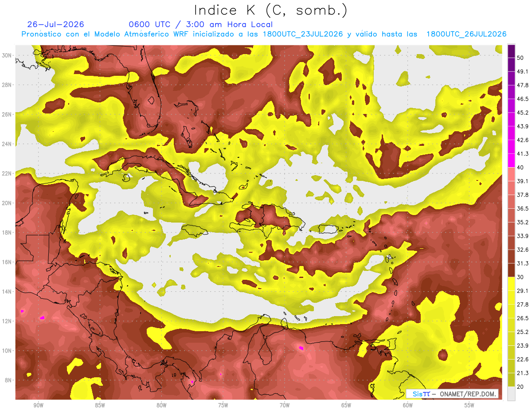Image resolution: width=532 pixels, height=411 pixels.
Task: Pick the light gray swatch below 20
Action: (x=511, y=393)
